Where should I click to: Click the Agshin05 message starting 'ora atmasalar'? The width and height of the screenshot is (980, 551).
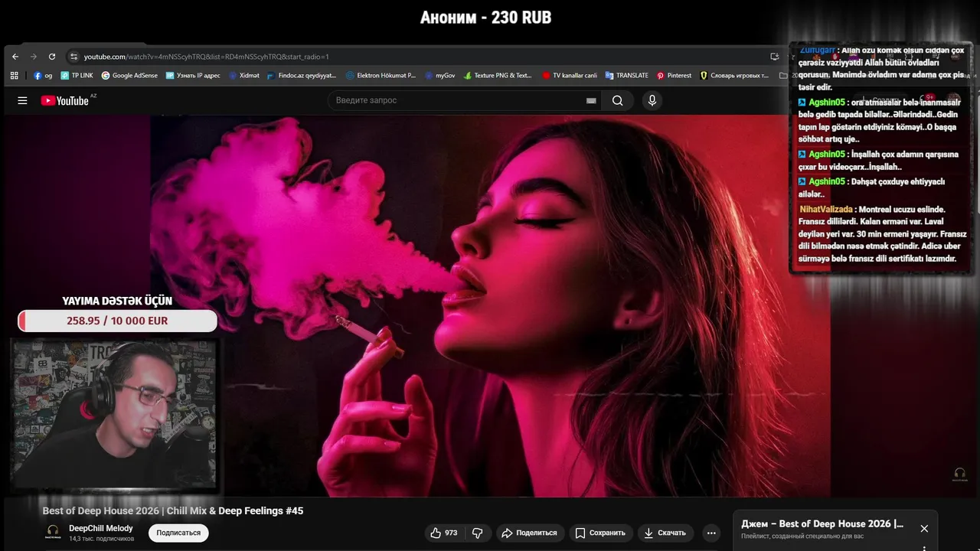coord(879,120)
